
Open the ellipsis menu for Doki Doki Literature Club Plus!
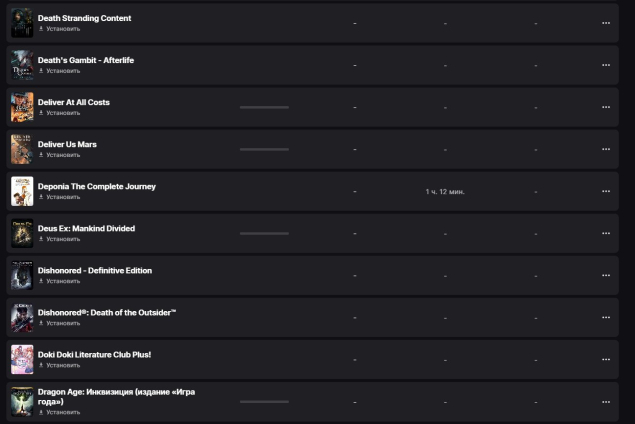606,360
